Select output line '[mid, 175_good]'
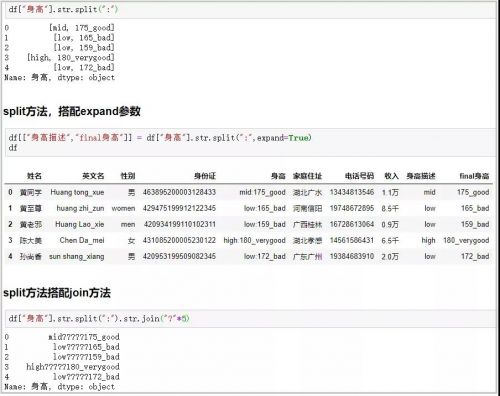Image resolution: width=500 pixels, height=396 pixels. click(82, 28)
